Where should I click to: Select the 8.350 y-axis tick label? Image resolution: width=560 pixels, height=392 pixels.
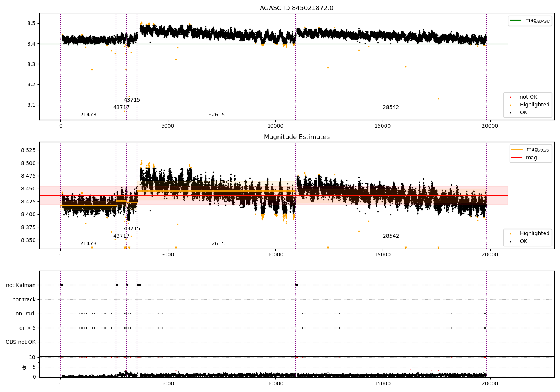28,240
